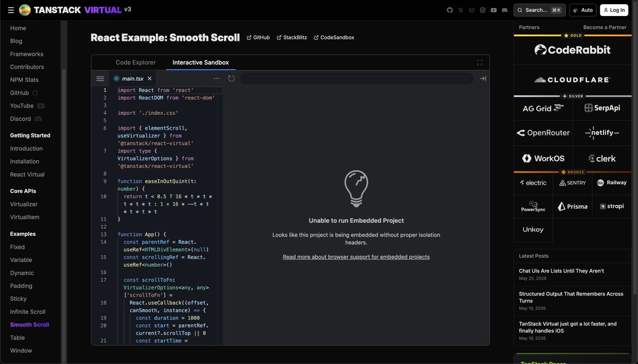Click the Search box with ⌘K shortcut
This screenshot has width=638, height=364.
(540, 10)
